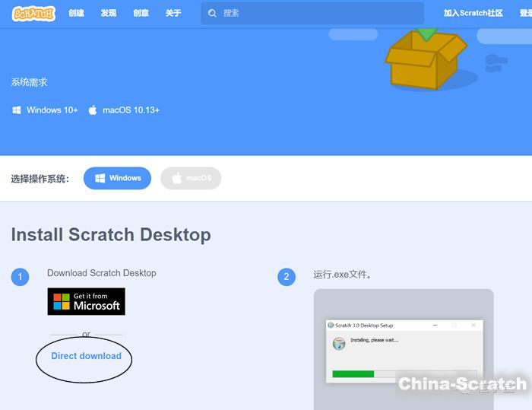This screenshot has height=410, width=532.
Task: Click the step 2 numbered circle
Action: 286,277
